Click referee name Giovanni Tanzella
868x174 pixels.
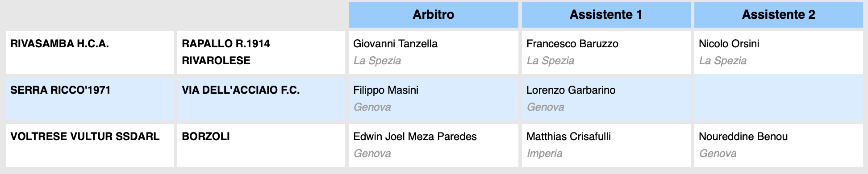pyautogui.click(x=395, y=44)
